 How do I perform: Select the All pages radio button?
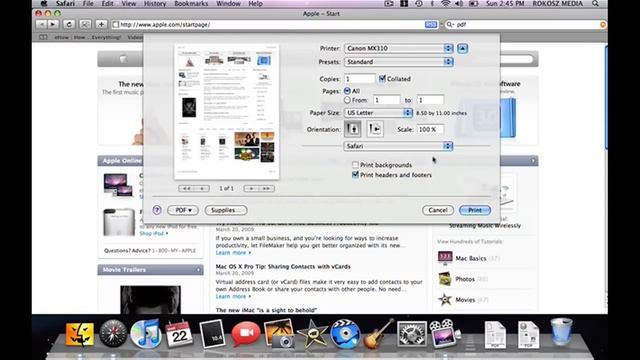(347, 91)
